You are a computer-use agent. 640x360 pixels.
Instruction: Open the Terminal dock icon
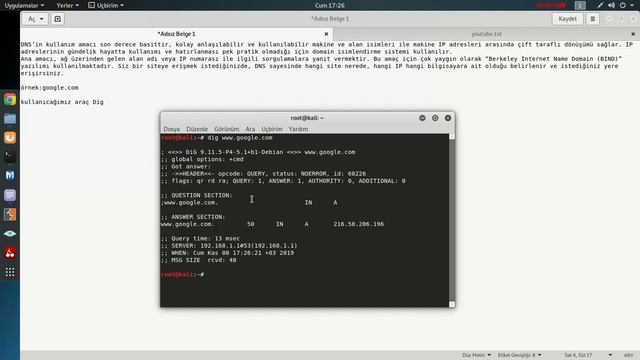(x=10, y=157)
